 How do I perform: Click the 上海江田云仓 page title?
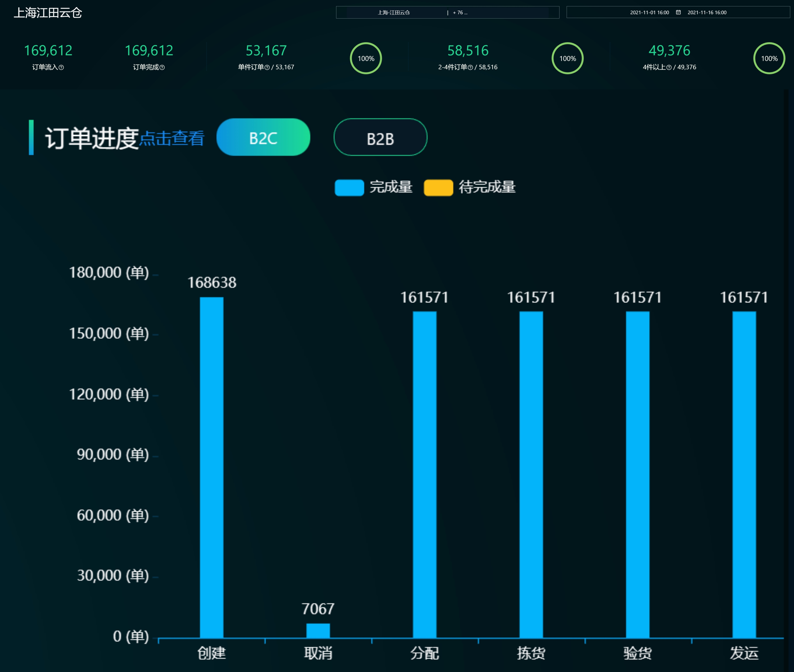point(48,13)
